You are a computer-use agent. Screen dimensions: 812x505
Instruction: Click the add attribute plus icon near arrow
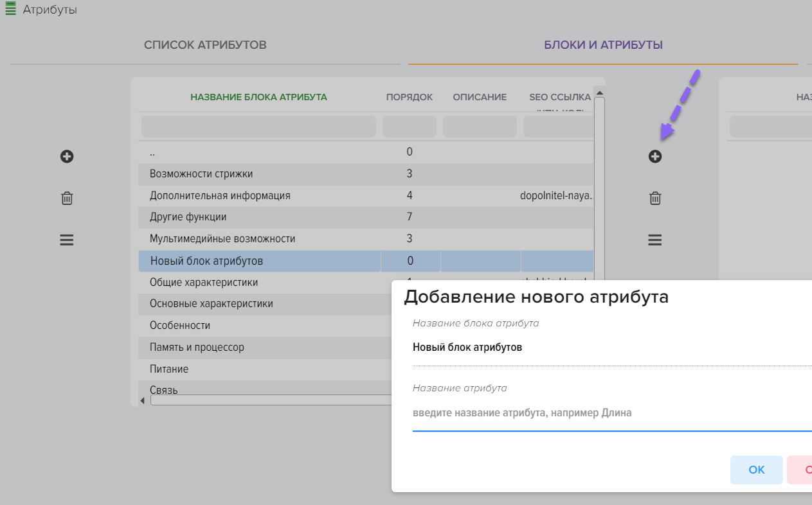[654, 156]
